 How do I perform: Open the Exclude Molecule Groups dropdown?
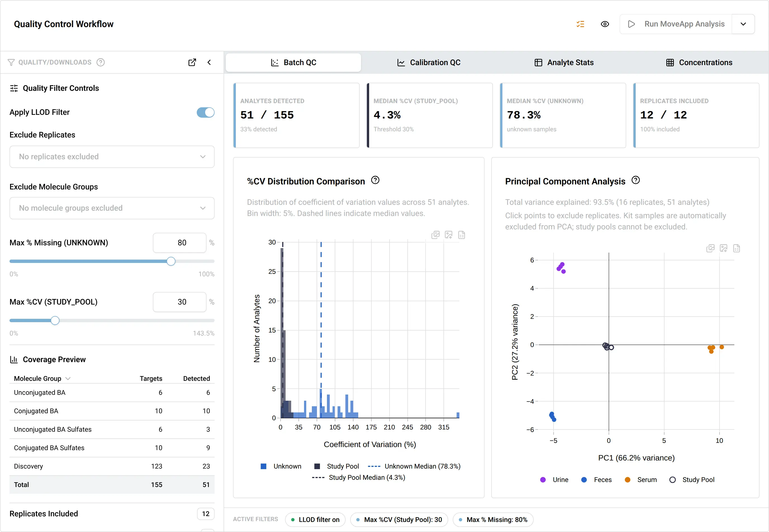112,208
